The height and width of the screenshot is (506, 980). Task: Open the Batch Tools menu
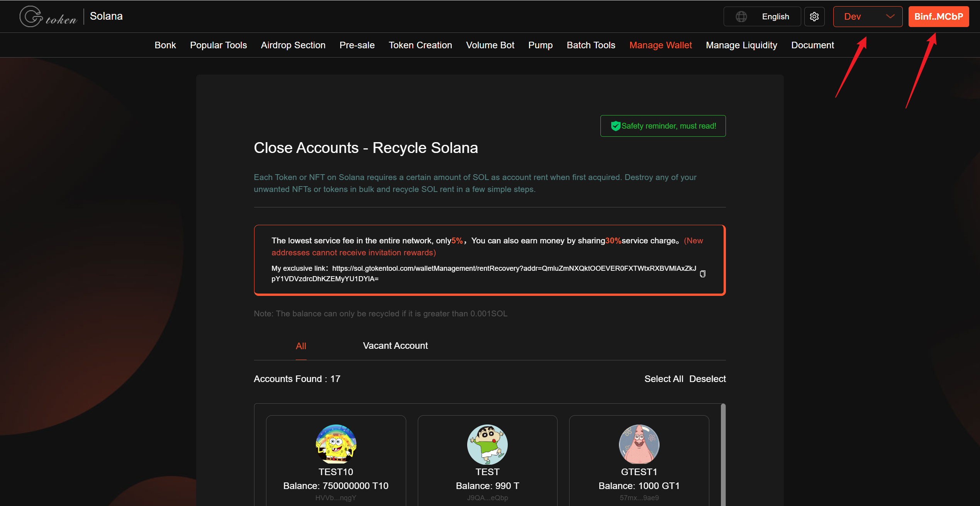[591, 45]
